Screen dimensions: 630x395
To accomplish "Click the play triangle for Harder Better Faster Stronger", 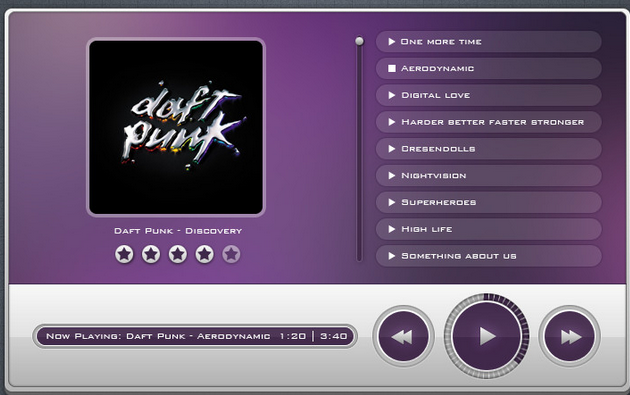I will coord(392,122).
